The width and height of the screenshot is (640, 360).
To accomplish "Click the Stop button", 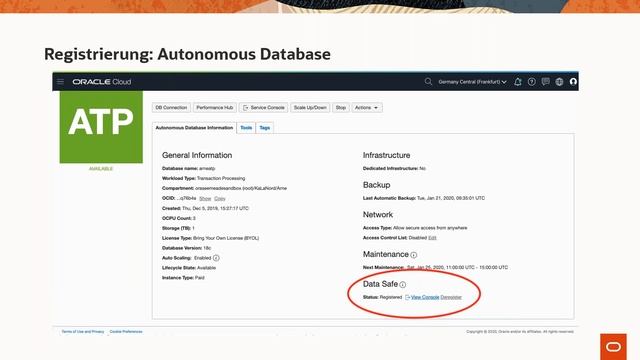I will (x=341, y=108).
